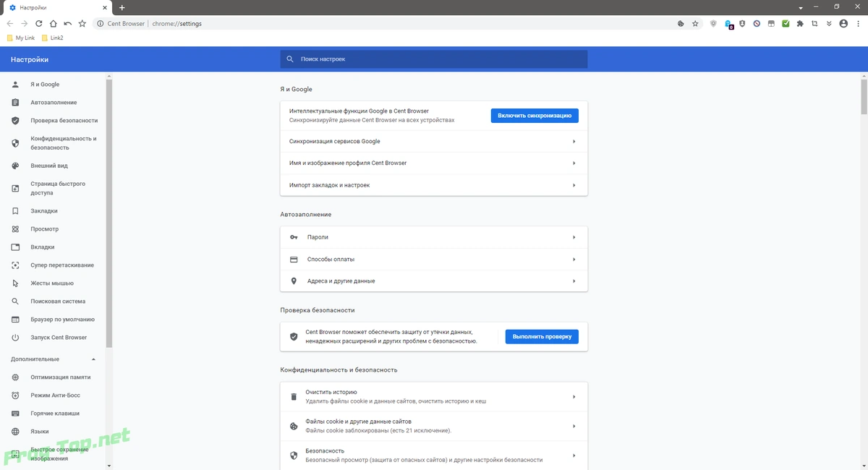Bookmark this page via address bar star
This screenshot has height=470, width=868.
click(695, 23)
